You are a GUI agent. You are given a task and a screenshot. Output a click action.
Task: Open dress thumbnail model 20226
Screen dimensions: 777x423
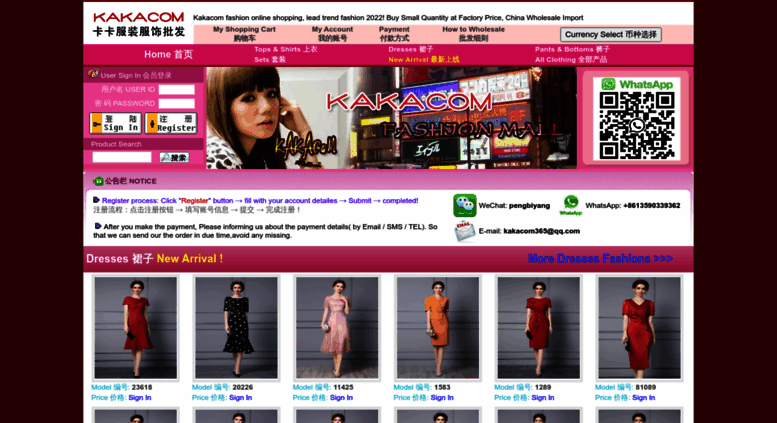tap(236, 328)
